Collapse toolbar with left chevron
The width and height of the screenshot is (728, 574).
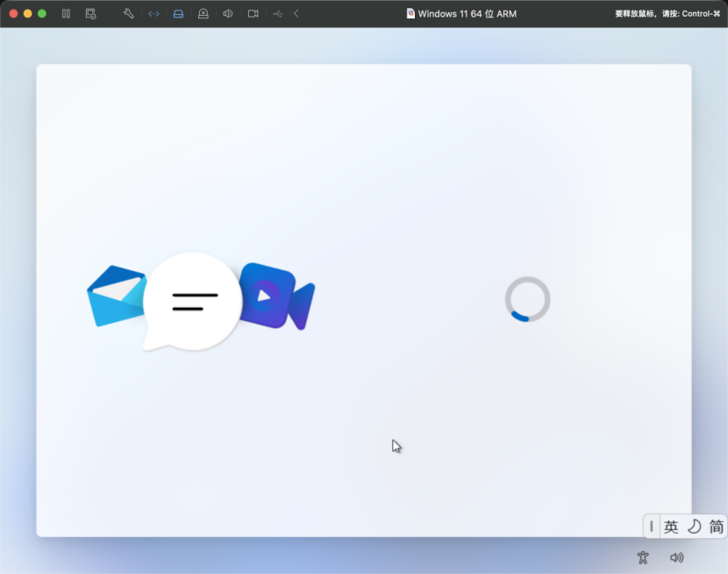(296, 13)
